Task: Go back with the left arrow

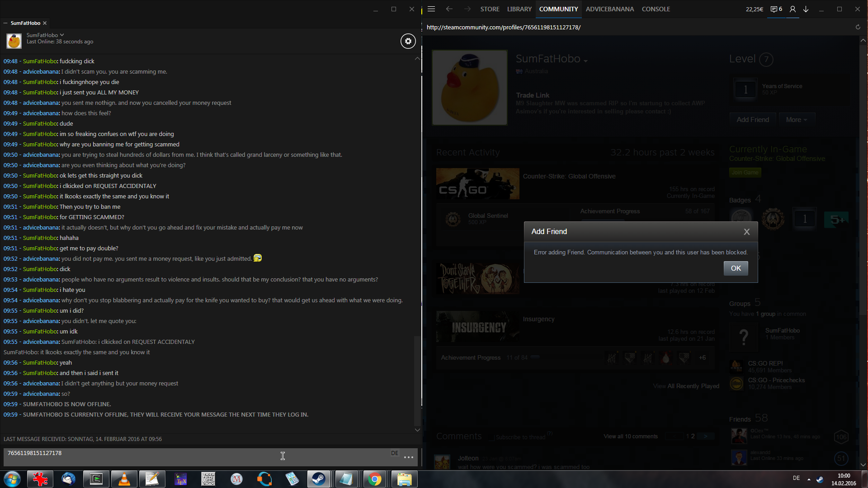Action: pyautogui.click(x=449, y=9)
